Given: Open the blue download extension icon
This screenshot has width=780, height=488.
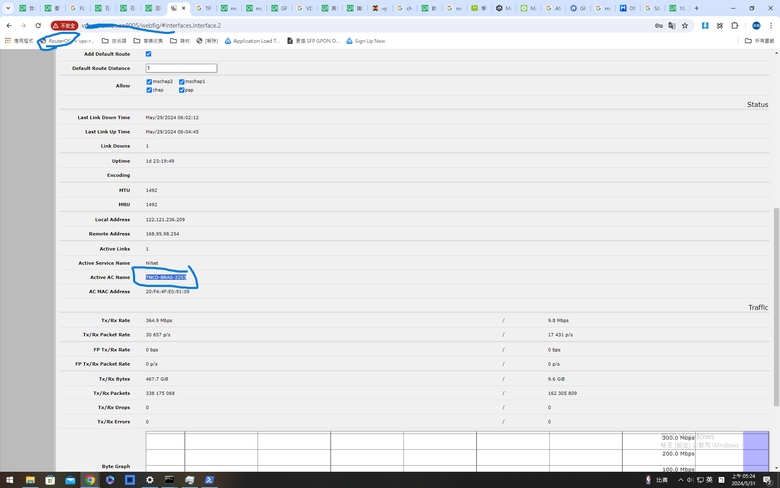Looking at the screenshot, I should tap(705, 25).
